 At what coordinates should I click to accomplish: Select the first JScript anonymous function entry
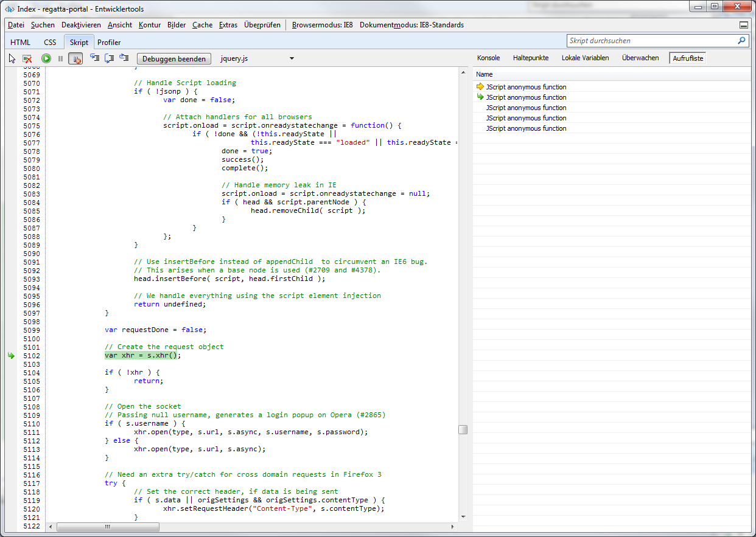coord(526,87)
